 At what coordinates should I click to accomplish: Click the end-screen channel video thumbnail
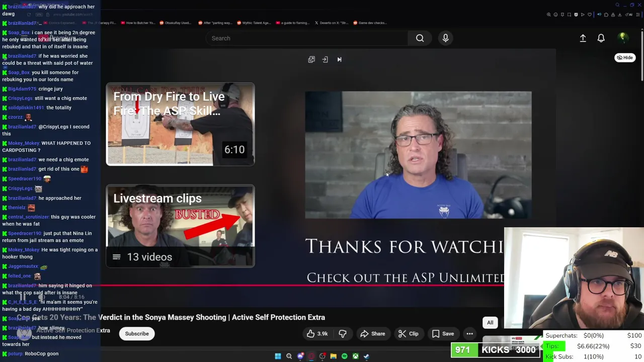418,155
